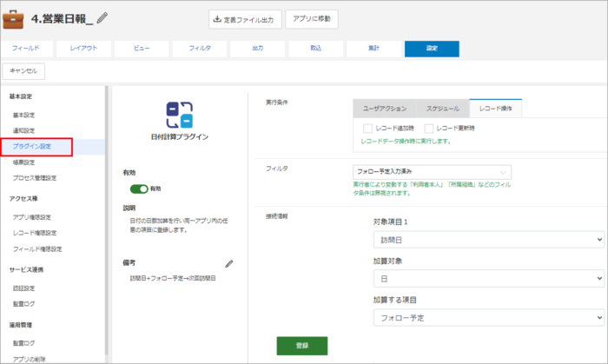Image resolution: width=608 pixels, height=364 pixels.
Task: Select ユーザアクション execution condition tab
Action: [385, 109]
